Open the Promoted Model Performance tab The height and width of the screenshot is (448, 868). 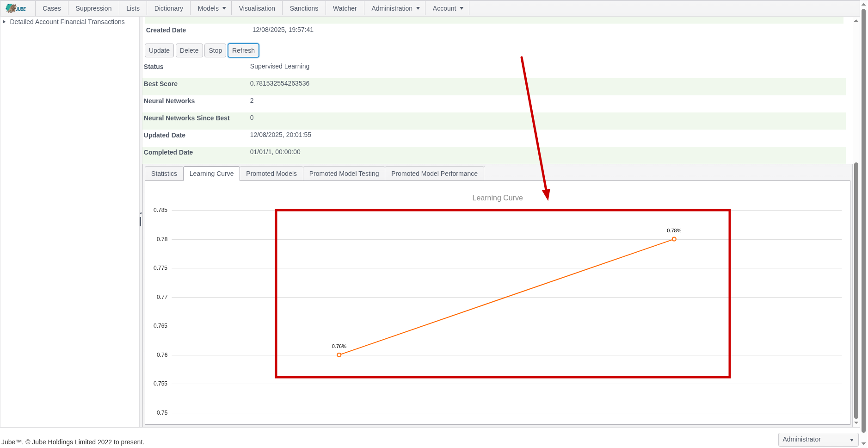pyautogui.click(x=434, y=174)
